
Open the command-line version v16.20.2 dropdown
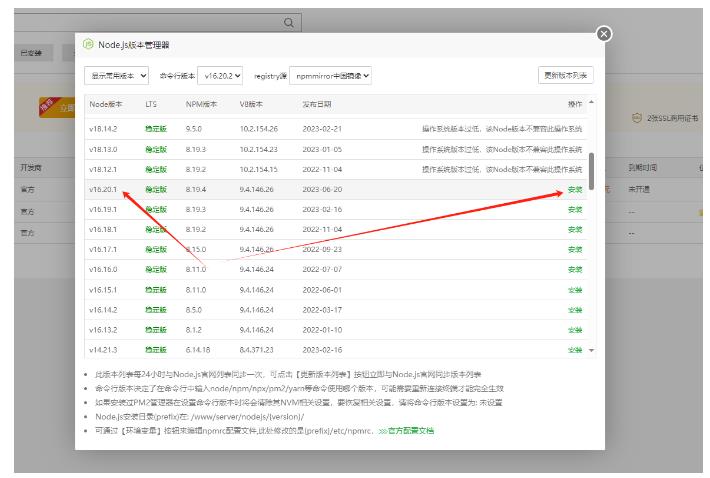tap(220, 76)
